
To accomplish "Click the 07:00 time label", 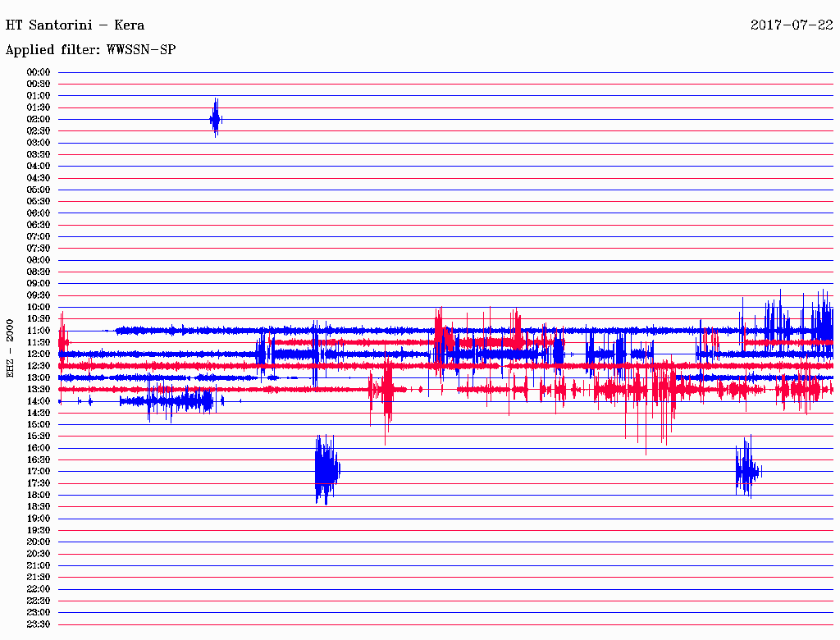I will coord(39,236).
